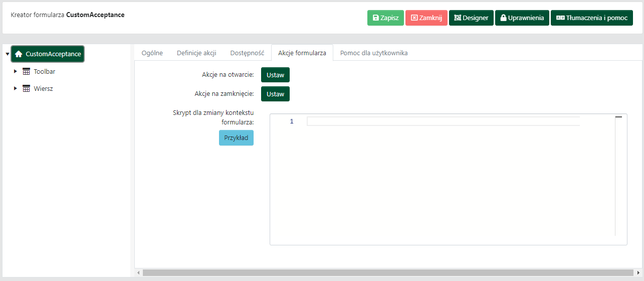Expand the Wiersz tree node

point(16,88)
